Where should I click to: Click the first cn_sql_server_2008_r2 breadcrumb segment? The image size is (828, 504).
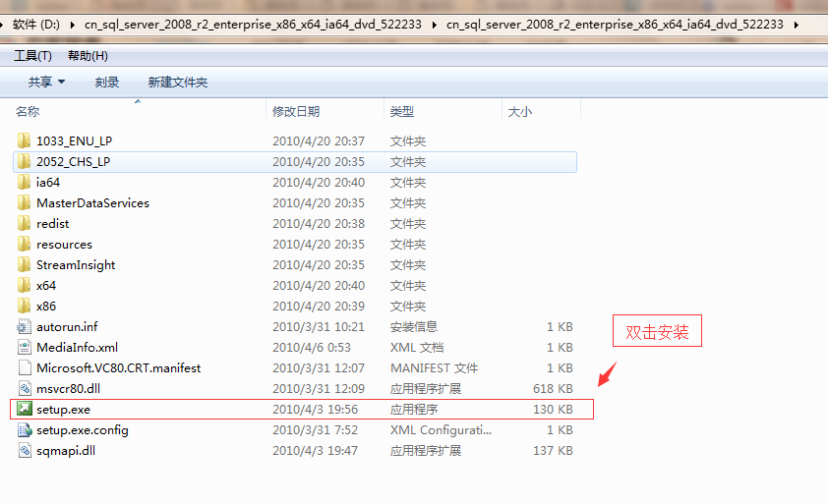[253, 25]
